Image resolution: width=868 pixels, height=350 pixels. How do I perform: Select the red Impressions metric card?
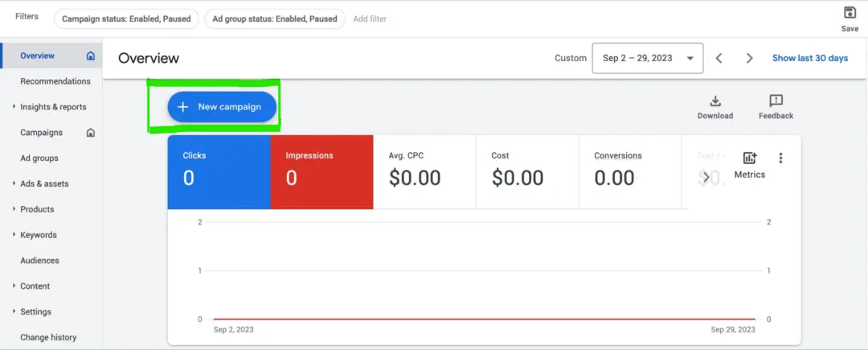pyautogui.click(x=321, y=172)
